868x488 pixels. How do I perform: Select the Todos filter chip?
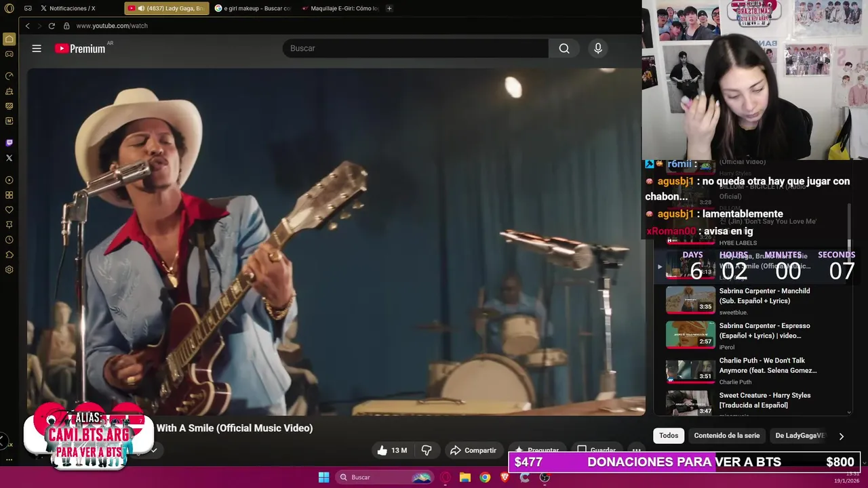669,436
